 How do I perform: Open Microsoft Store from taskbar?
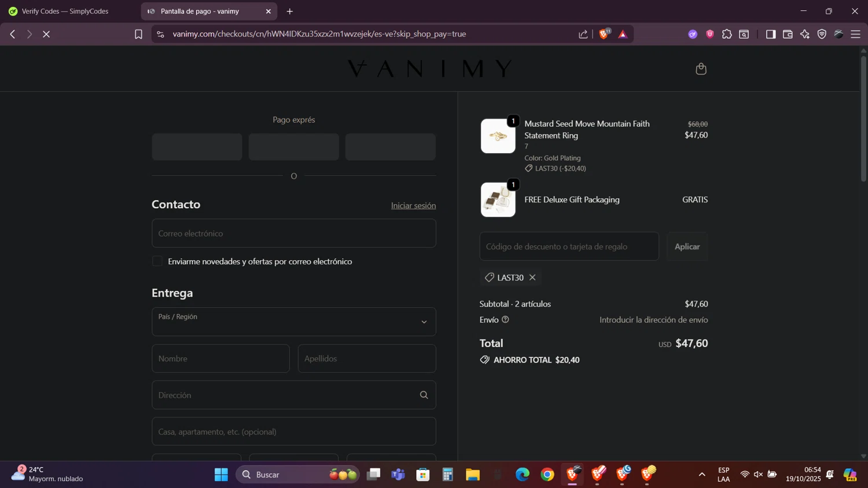point(423,475)
